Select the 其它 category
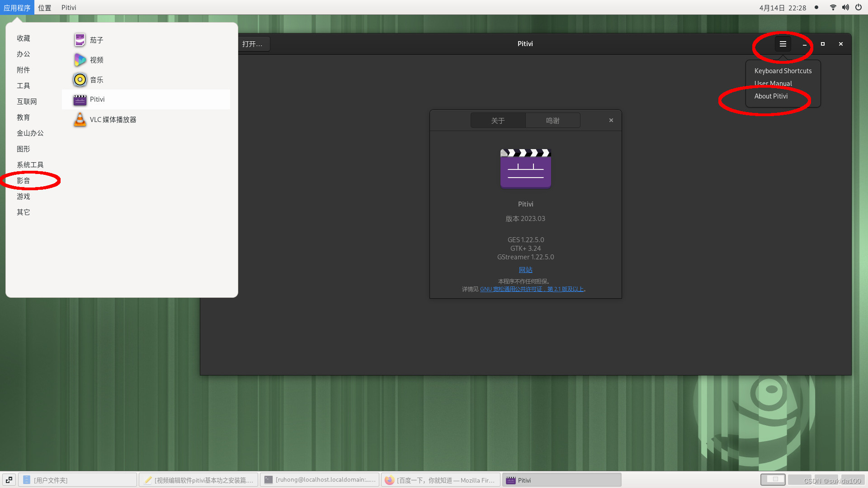Viewport: 868px width, 488px height. click(x=24, y=212)
